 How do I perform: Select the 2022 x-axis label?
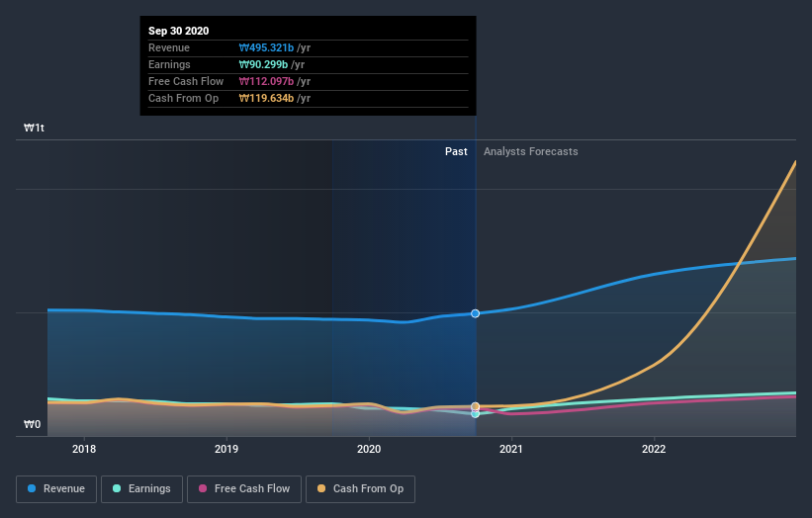tap(654, 449)
